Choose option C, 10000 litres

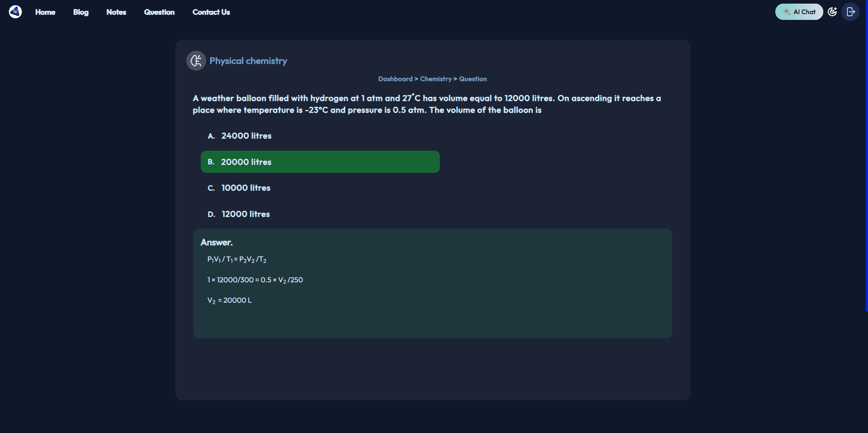pos(245,188)
